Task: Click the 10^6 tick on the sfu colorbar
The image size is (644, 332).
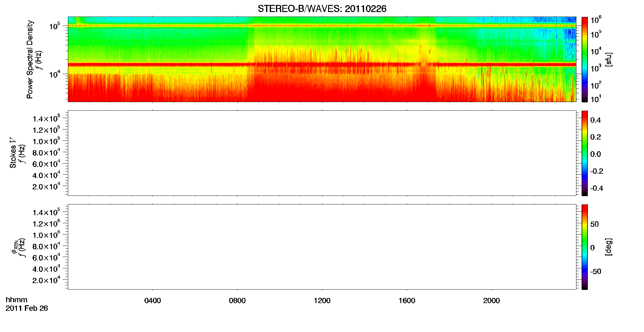Action: pyautogui.click(x=596, y=20)
